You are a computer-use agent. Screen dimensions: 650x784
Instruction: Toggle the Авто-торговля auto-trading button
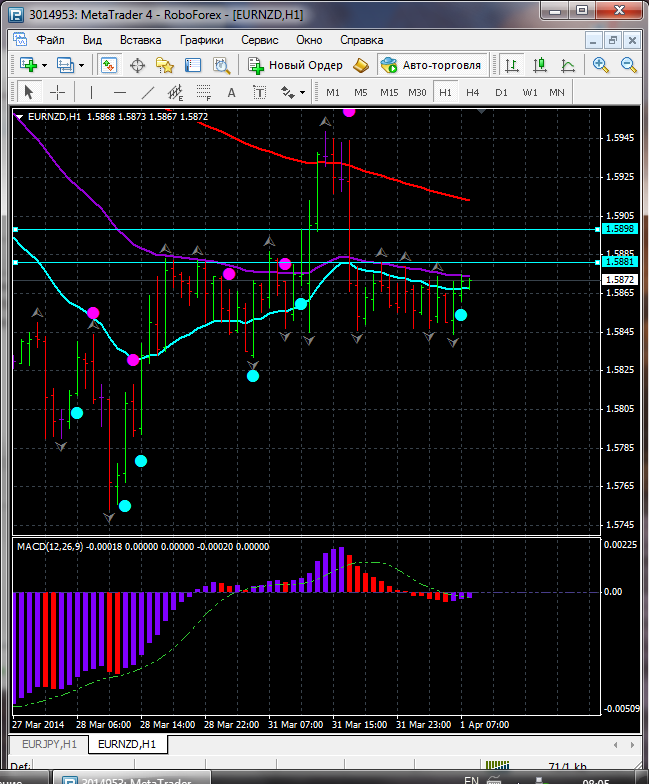coord(431,65)
